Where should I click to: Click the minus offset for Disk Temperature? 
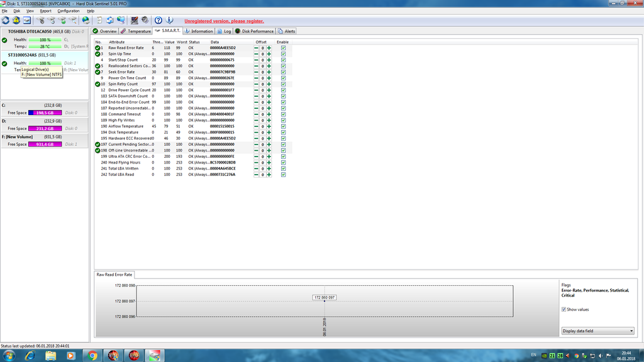click(257, 133)
